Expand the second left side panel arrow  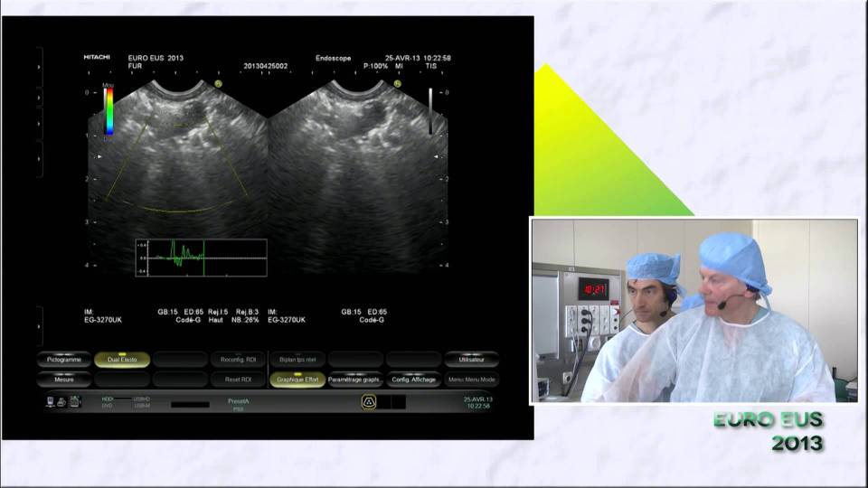coord(39,98)
